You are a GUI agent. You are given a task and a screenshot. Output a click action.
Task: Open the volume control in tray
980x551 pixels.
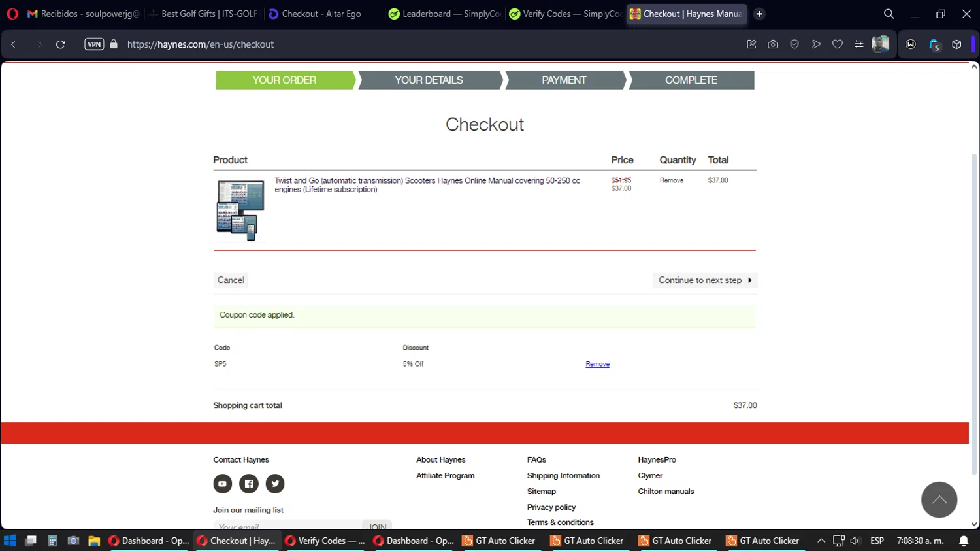[855, 541]
